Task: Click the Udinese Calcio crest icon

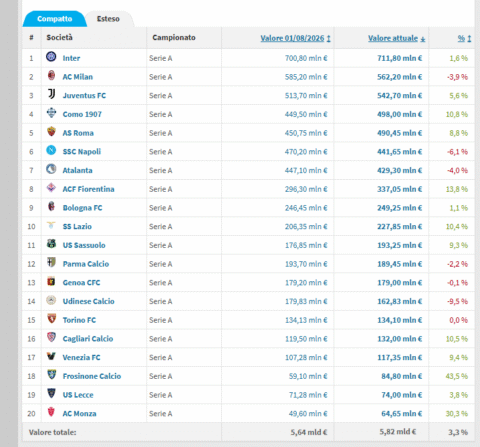Action: click(51, 300)
